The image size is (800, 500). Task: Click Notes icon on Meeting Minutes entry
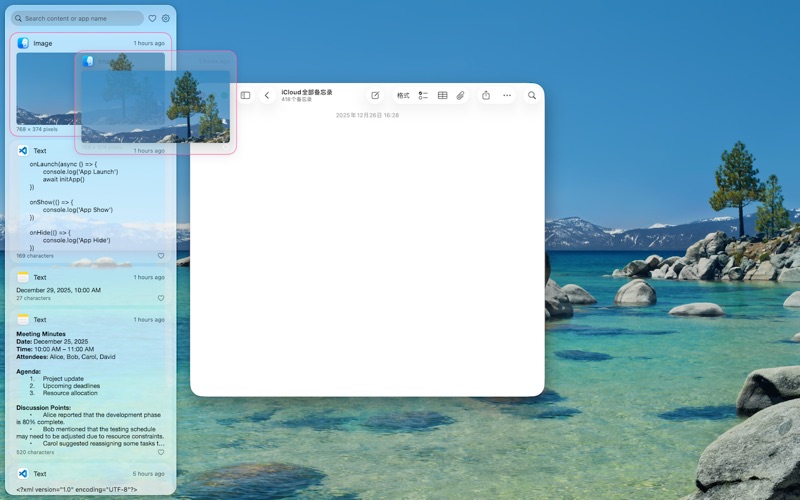[23, 319]
